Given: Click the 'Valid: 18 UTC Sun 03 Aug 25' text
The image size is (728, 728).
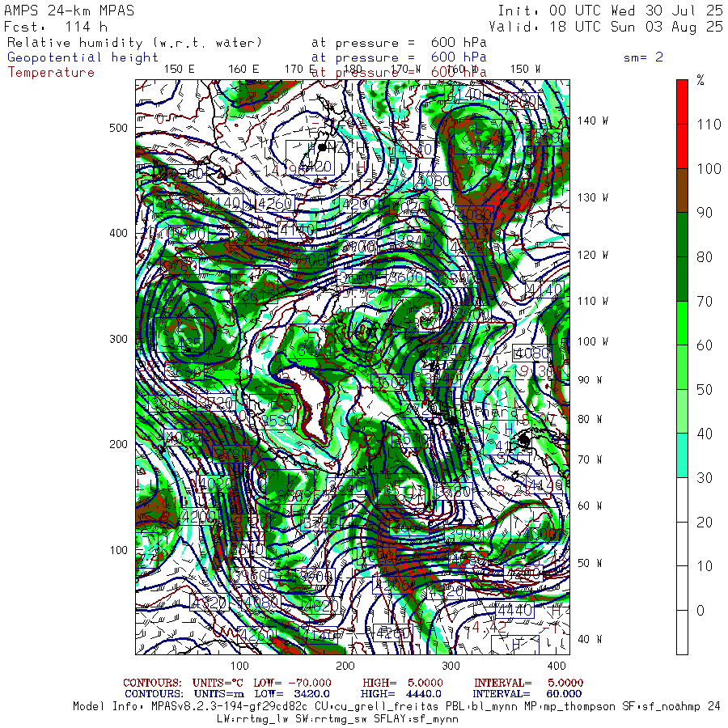Looking at the screenshot, I should [605, 27].
